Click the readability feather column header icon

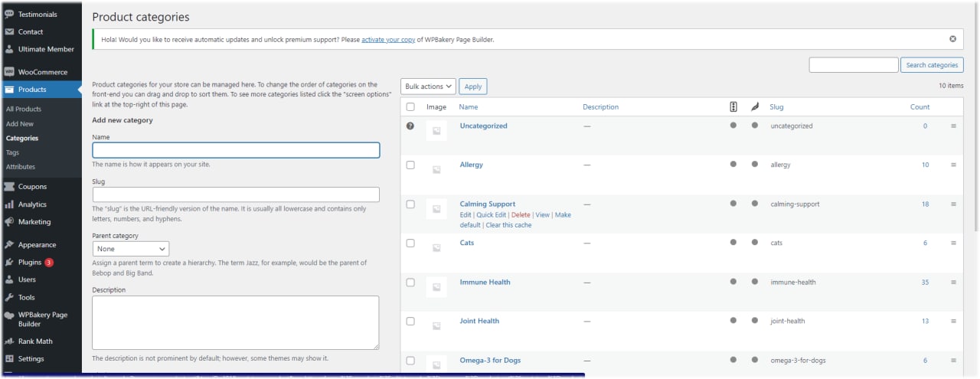click(x=754, y=106)
